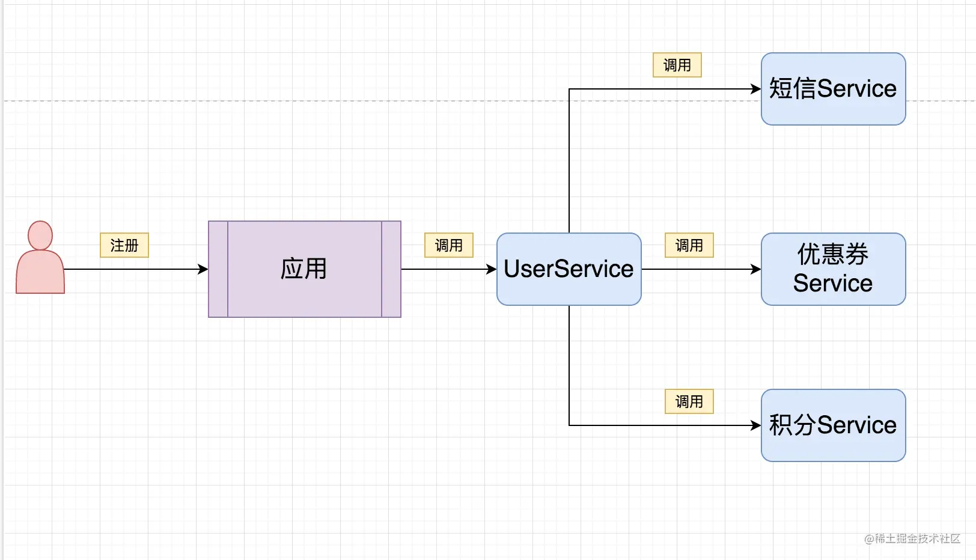The height and width of the screenshot is (560, 976).
Task: Click arrowhead pointing into 积分Service
Action: click(x=756, y=425)
